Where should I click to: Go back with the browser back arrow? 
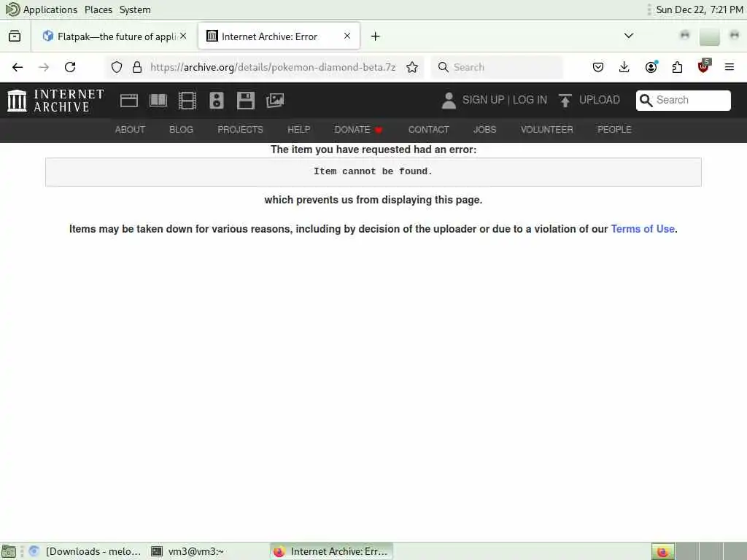pos(18,67)
